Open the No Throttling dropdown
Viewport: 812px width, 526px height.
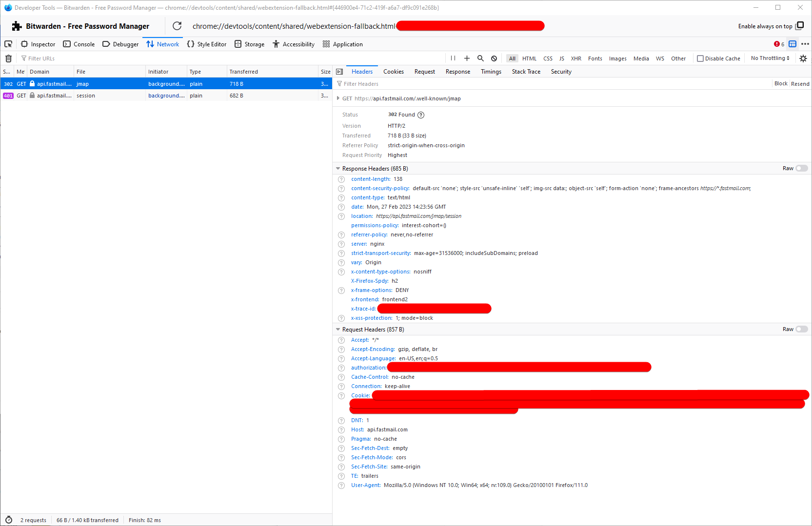click(x=770, y=58)
